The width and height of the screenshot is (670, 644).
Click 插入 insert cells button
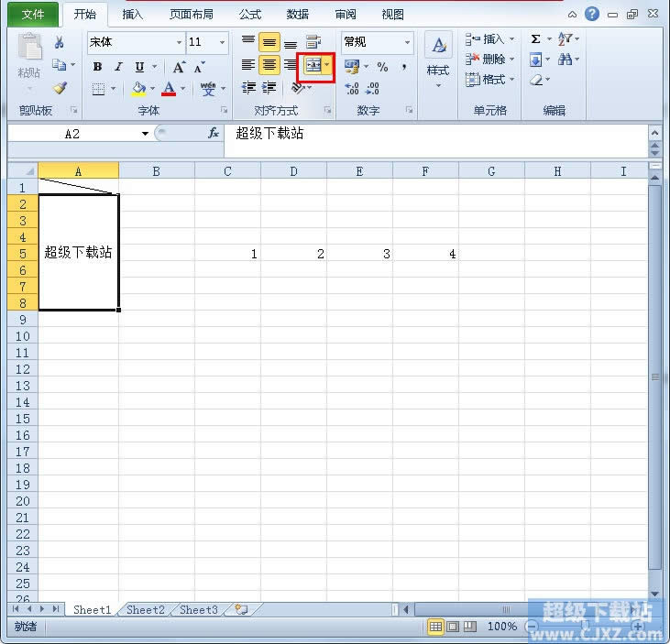tap(489, 39)
